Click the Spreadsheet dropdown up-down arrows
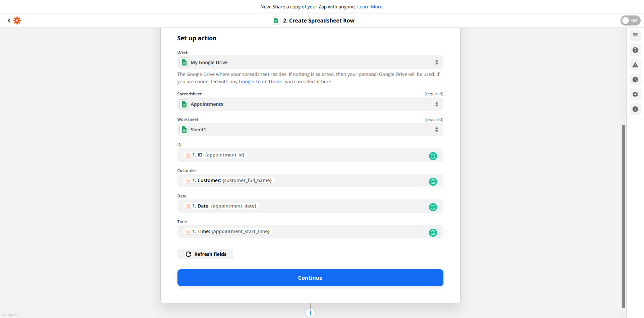644x318 pixels. pos(437,104)
